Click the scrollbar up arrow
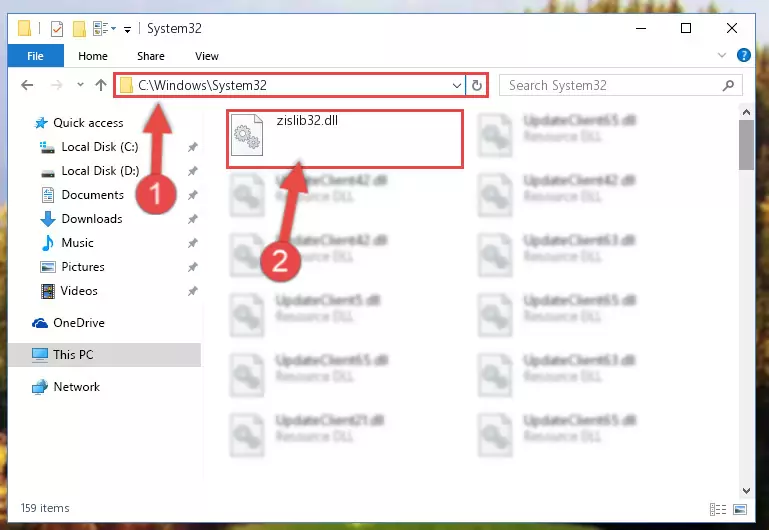 click(x=746, y=112)
